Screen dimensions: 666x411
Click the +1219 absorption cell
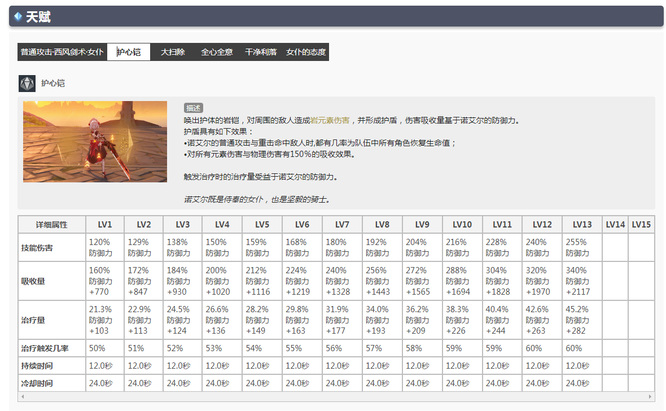click(302, 281)
